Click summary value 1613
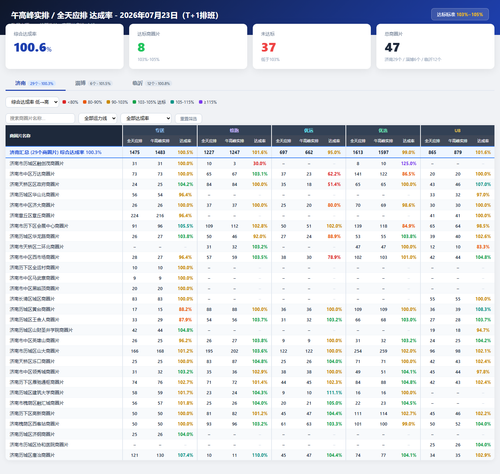500x474 pixels. click(x=358, y=152)
